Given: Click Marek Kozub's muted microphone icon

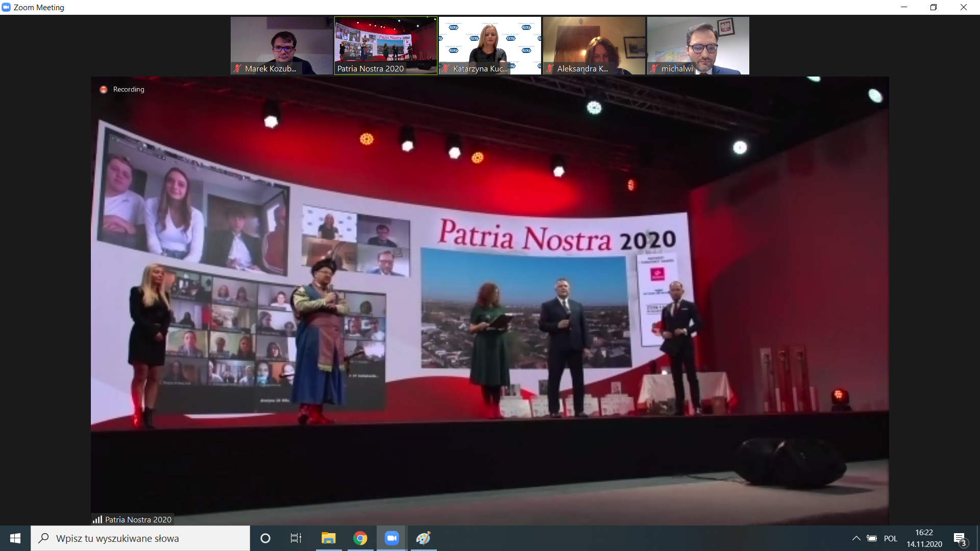Looking at the screenshot, I should 237,68.
